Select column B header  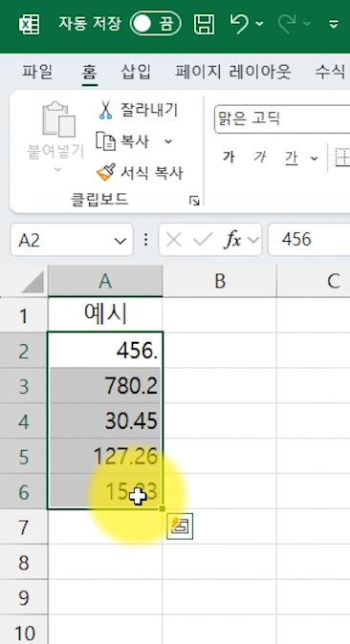tap(220, 281)
